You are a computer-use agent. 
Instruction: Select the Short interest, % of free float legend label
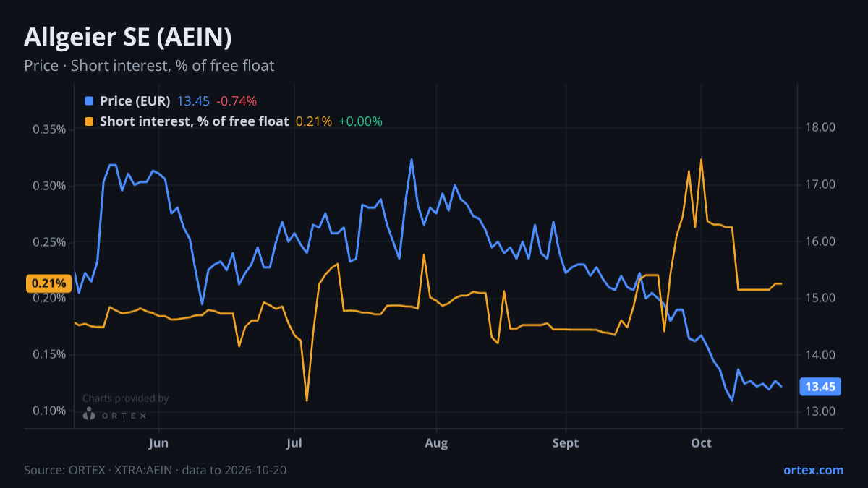pyautogui.click(x=195, y=121)
